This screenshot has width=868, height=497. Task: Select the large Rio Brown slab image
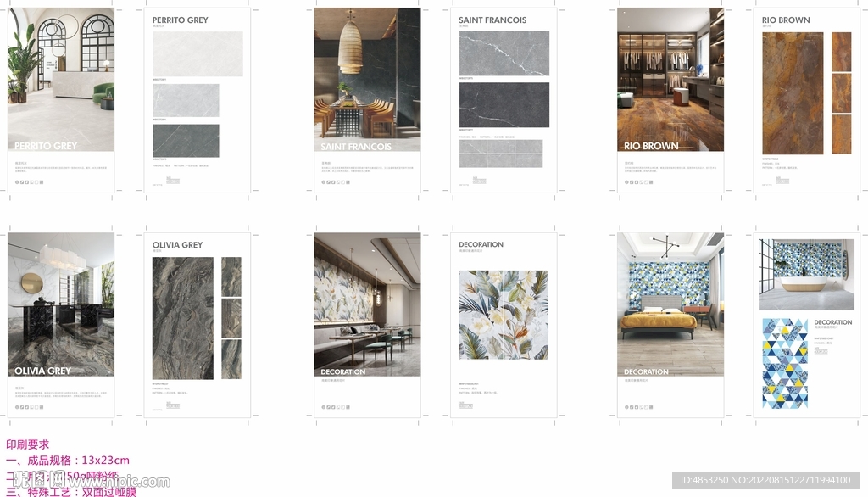click(793, 93)
